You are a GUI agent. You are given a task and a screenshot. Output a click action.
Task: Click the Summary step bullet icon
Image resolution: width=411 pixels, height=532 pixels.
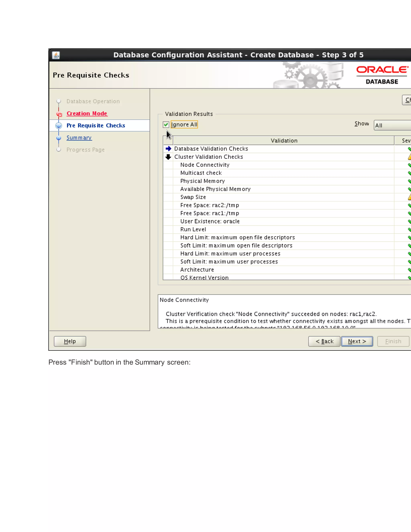coord(59,138)
